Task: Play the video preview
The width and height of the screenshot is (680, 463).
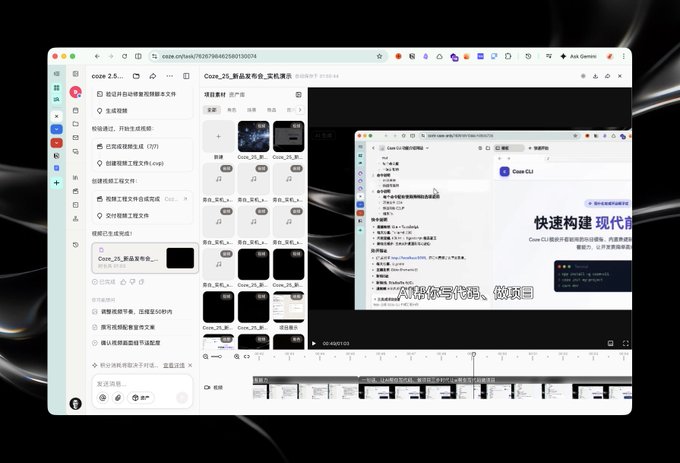Action: point(314,343)
